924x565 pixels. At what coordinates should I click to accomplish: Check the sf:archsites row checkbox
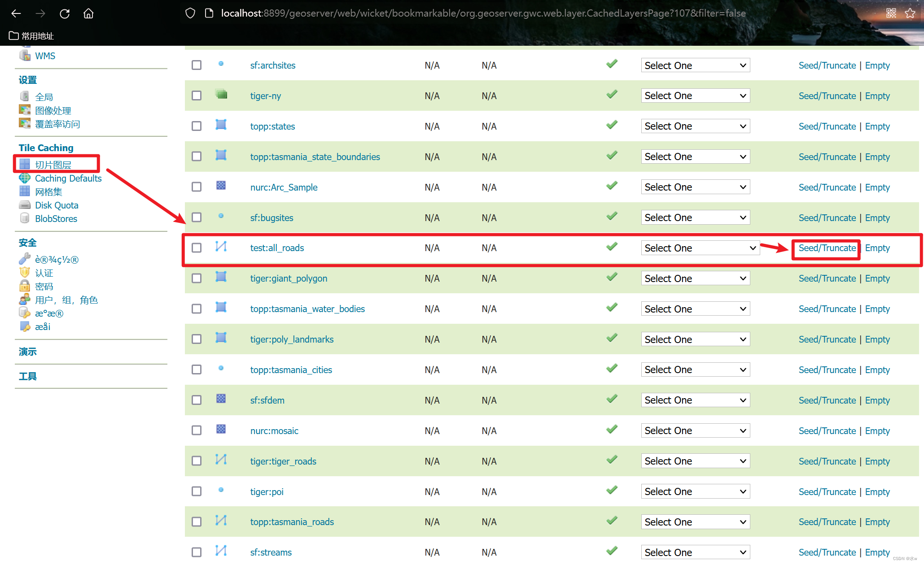coord(197,65)
